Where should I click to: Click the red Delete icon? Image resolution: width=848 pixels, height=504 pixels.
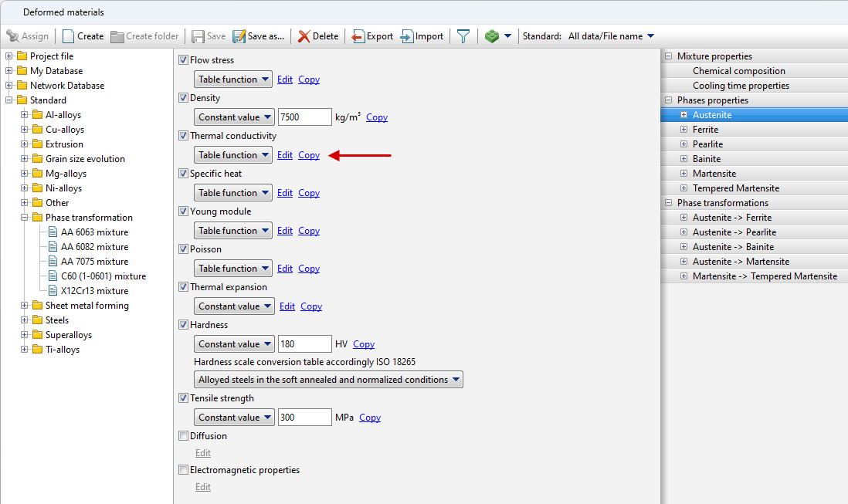[304, 36]
